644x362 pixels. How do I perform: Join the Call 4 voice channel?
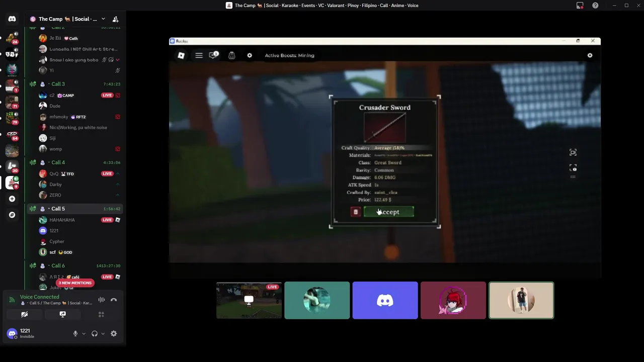(x=75, y=162)
